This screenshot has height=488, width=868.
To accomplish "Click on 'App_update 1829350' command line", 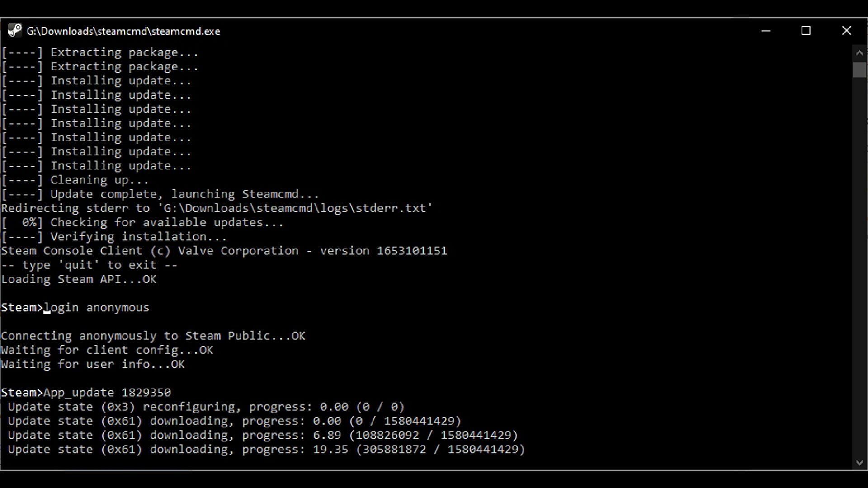I will [107, 392].
